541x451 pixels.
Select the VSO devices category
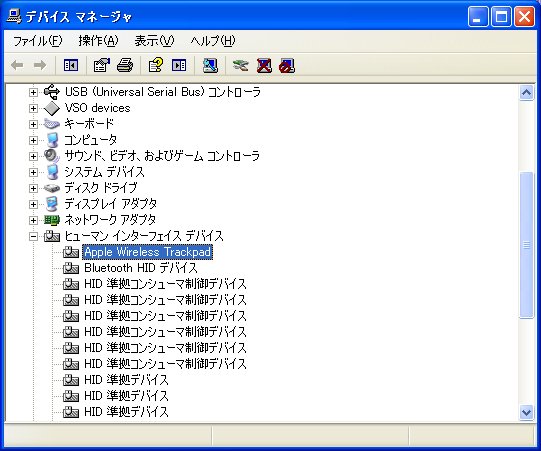[97, 108]
